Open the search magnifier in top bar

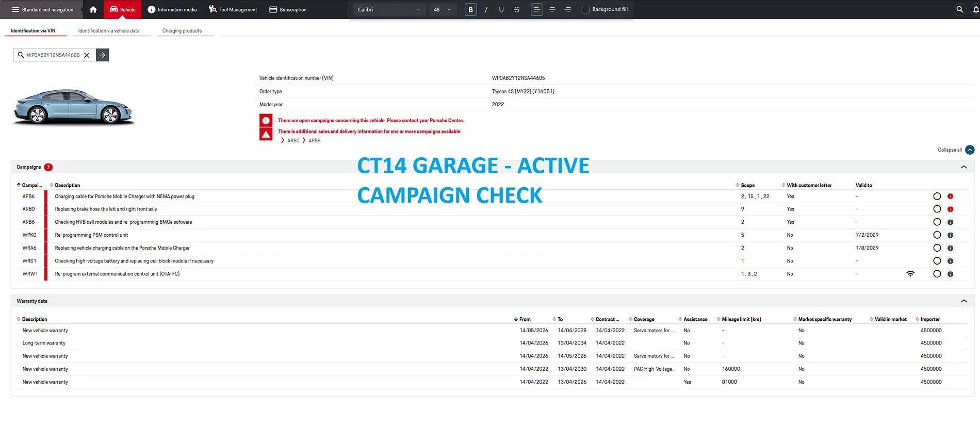coord(959,9)
